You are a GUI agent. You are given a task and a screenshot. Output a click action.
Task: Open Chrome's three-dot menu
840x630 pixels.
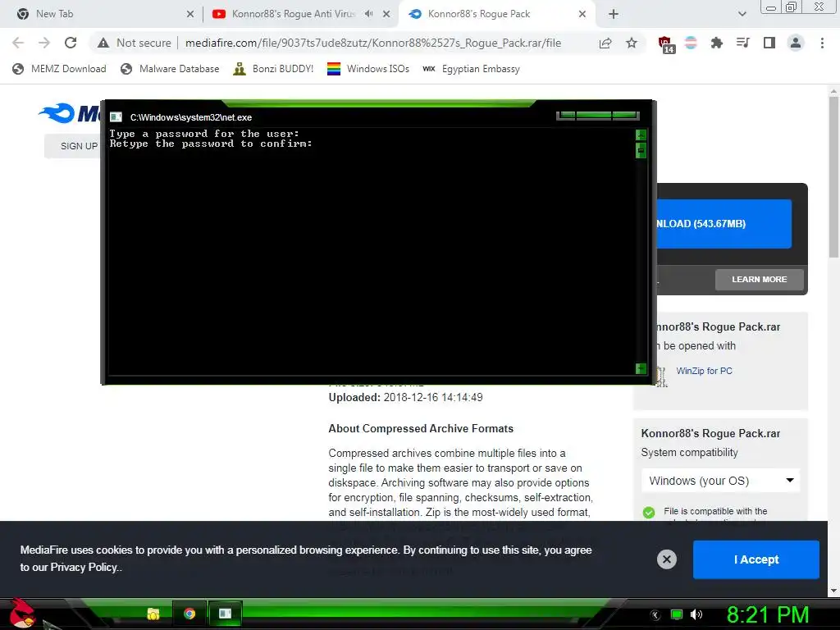(x=822, y=43)
